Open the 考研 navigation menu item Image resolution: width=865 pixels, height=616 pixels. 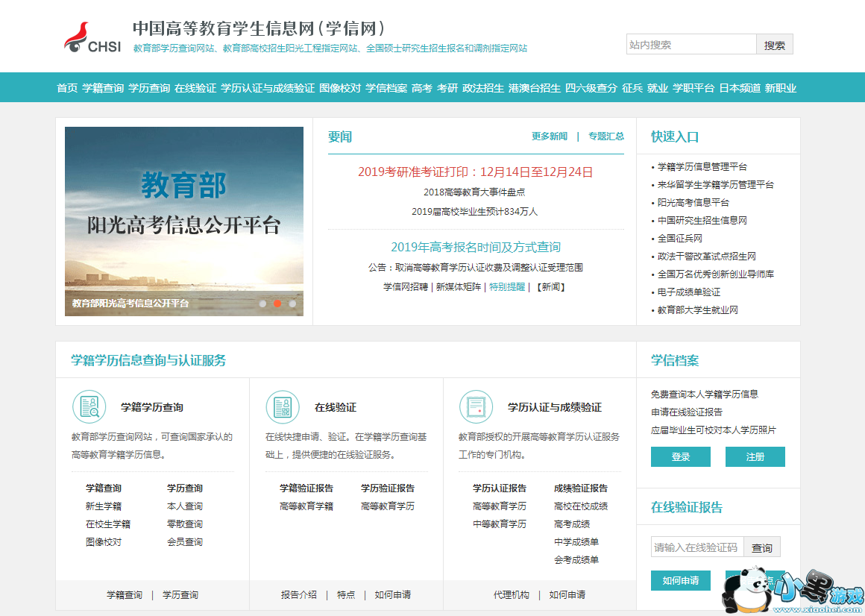pos(447,88)
